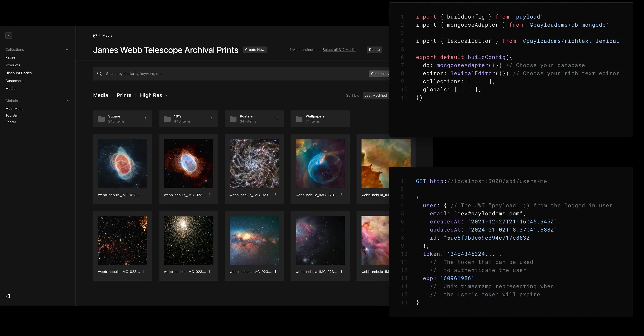The height and width of the screenshot is (336, 644).
Task: Open the High Res folder dropdown
Action: (x=167, y=96)
